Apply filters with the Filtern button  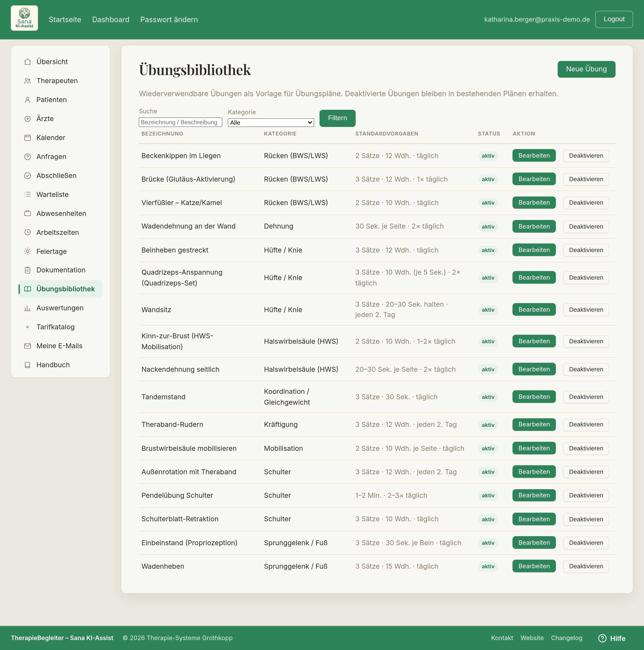(337, 118)
